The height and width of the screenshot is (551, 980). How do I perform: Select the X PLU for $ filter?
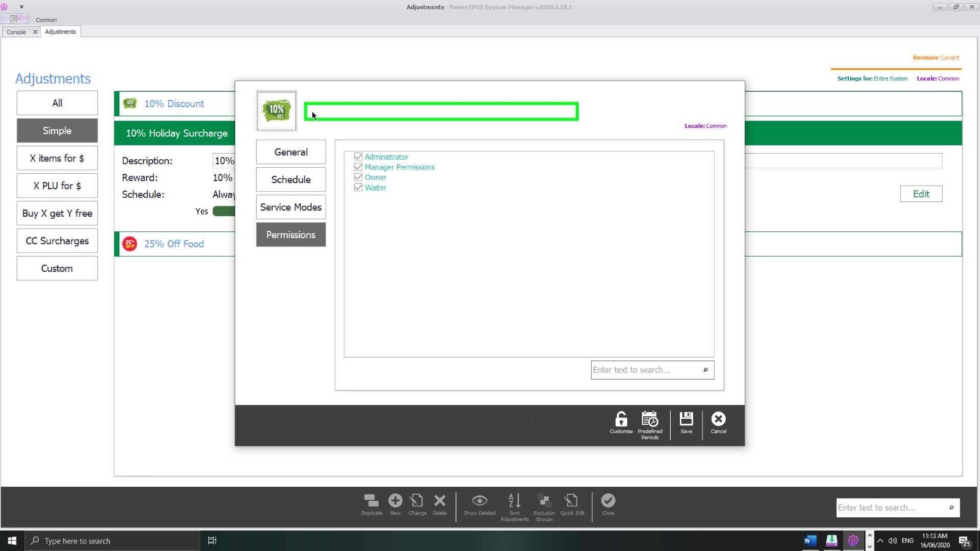point(57,186)
